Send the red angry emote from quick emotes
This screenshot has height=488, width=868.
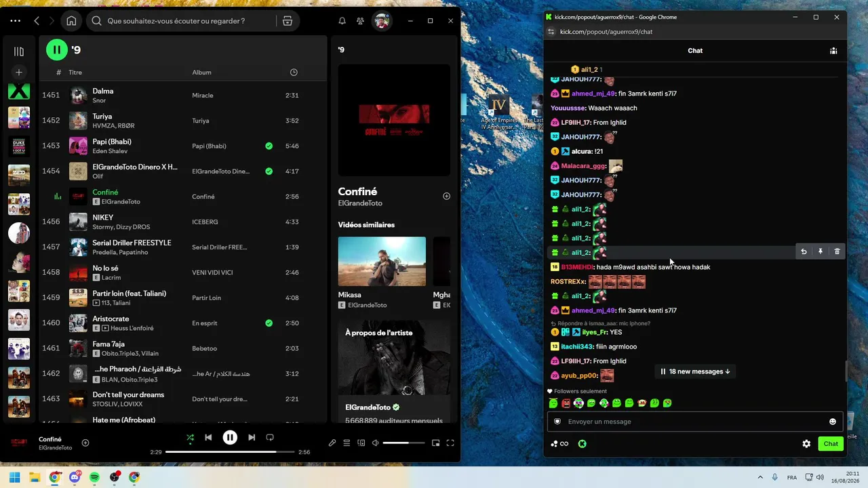tap(566, 403)
